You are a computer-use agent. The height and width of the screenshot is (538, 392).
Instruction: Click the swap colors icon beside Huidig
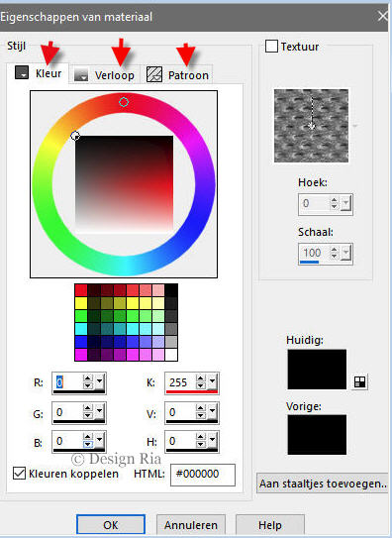(x=359, y=381)
